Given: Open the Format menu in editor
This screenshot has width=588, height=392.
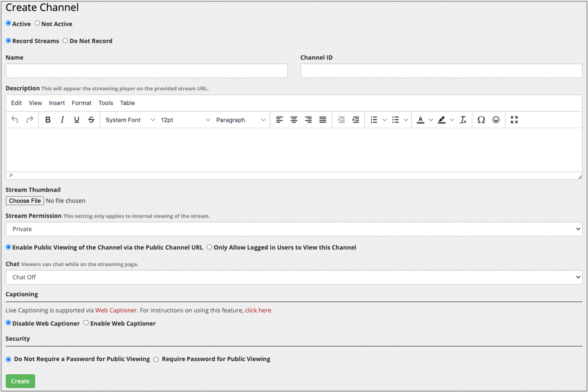Looking at the screenshot, I should click(x=82, y=103).
